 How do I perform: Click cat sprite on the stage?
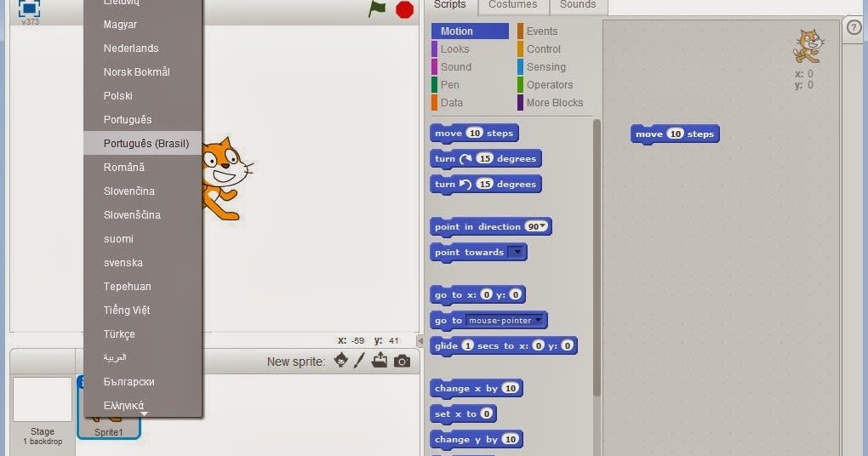[x=227, y=178]
